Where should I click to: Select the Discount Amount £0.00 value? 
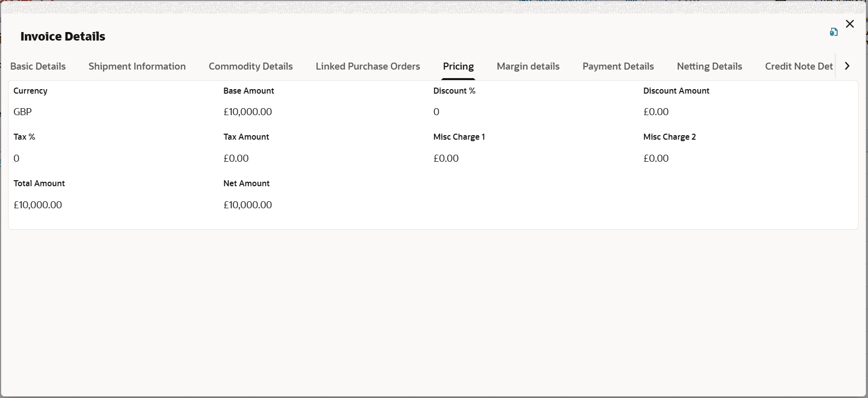(656, 112)
